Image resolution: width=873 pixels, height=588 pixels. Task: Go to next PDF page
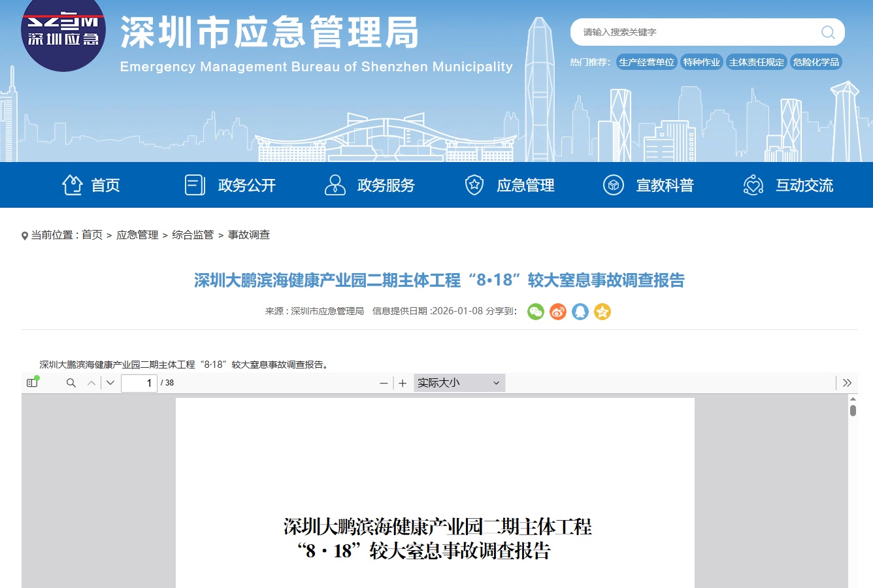click(110, 383)
